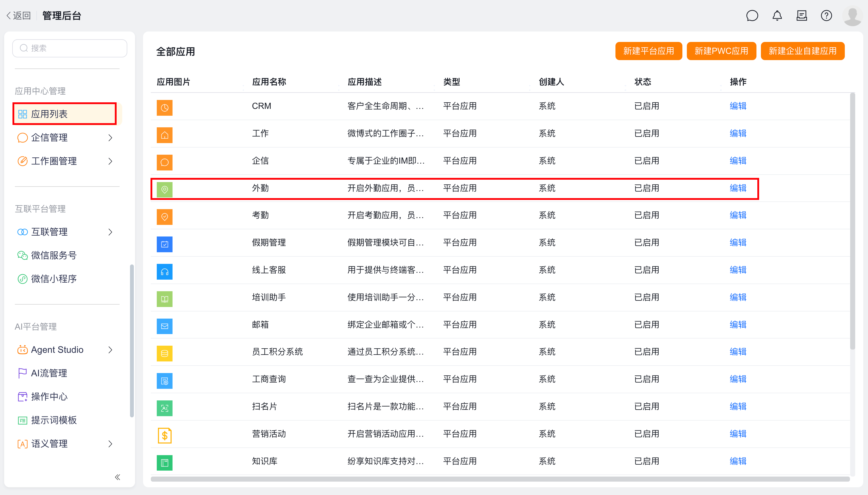Click the 工作 app home icon

tap(164, 135)
